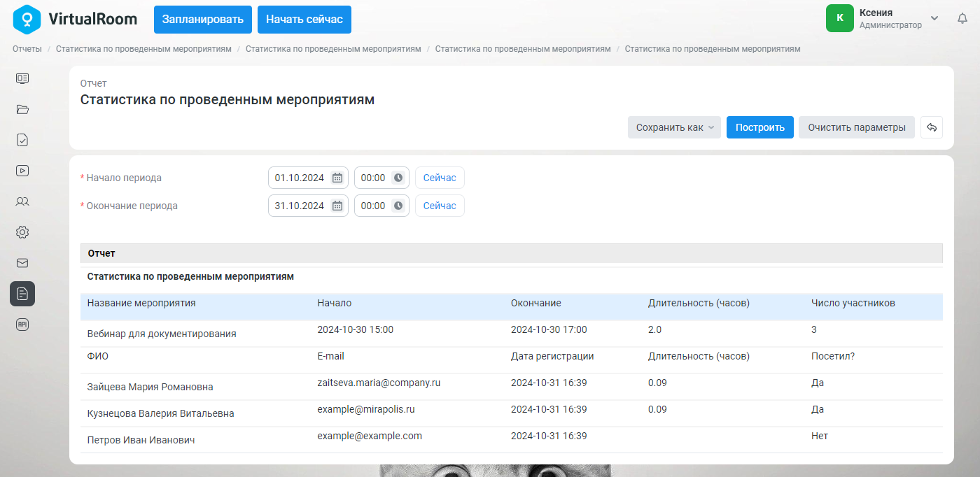
Task: Click Очистить параметры button
Action: point(857,127)
